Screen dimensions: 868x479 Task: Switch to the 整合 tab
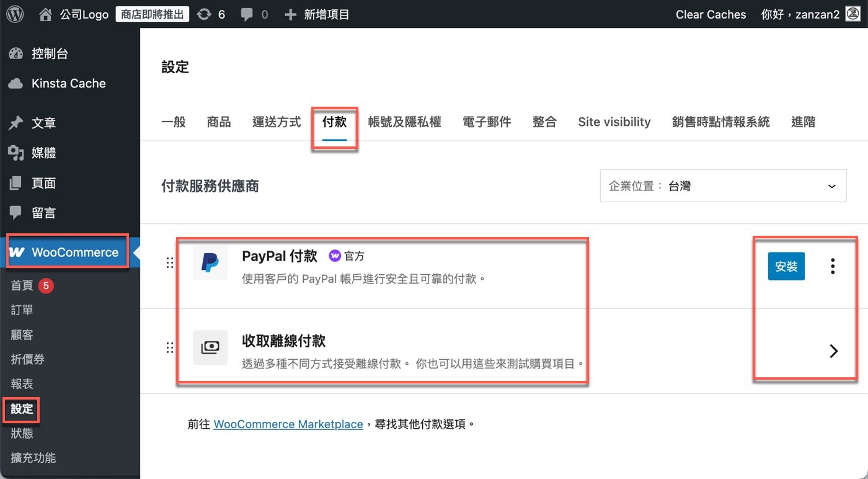click(544, 122)
